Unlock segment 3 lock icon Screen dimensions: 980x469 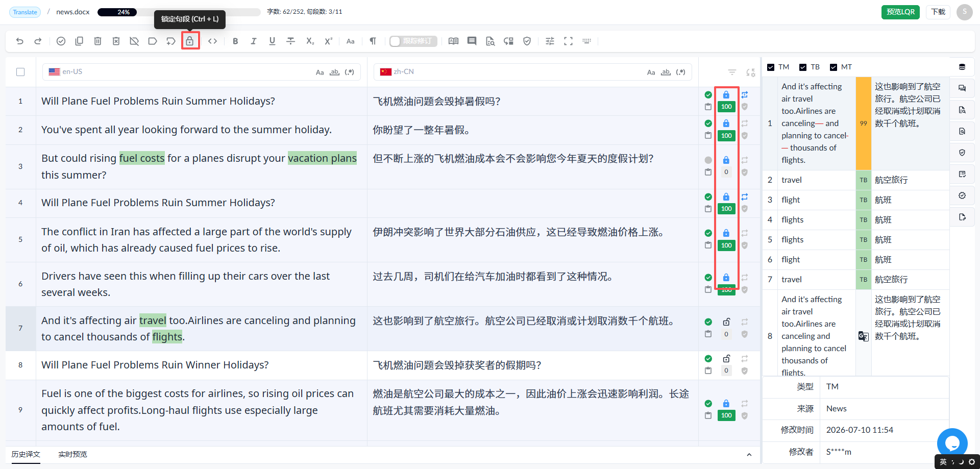[726, 160]
